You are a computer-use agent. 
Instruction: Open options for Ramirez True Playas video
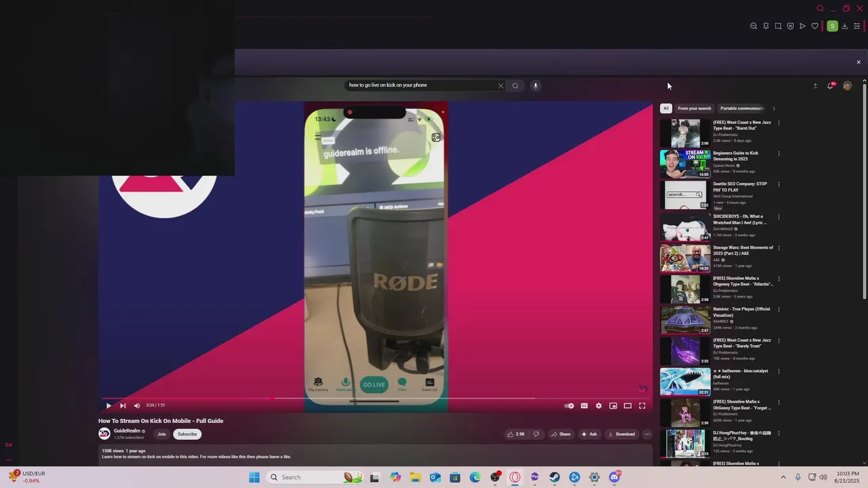click(778, 310)
